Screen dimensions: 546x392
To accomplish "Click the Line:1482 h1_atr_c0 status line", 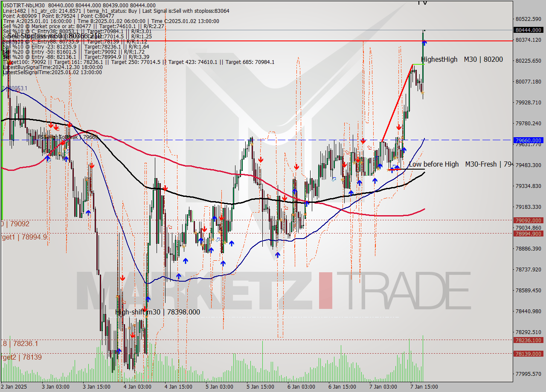I will [x=116, y=11].
